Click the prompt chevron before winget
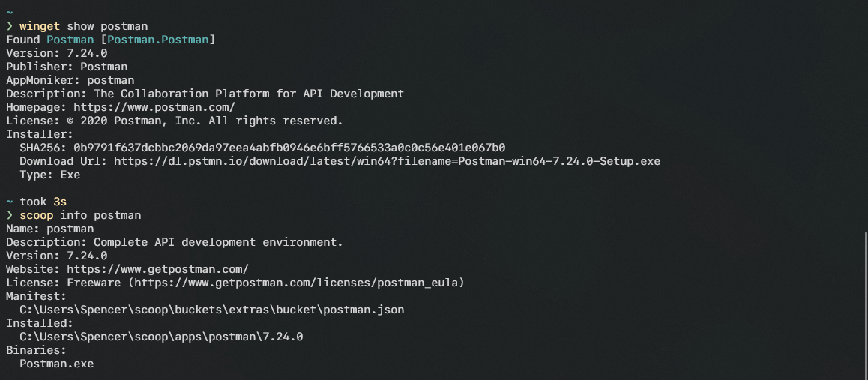The width and height of the screenshot is (868, 380). click(10, 26)
